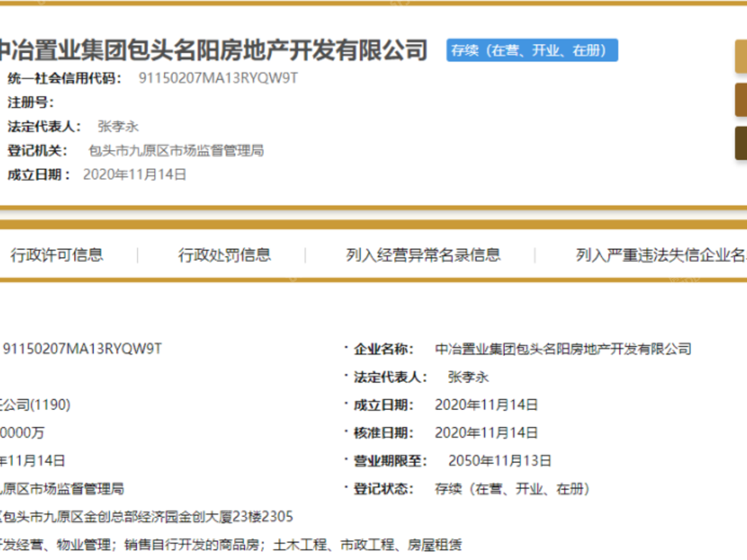Image resolution: width=747 pixels, height=560 pixels.
Task: Click the large company name heading
Action: click(214, 50)
